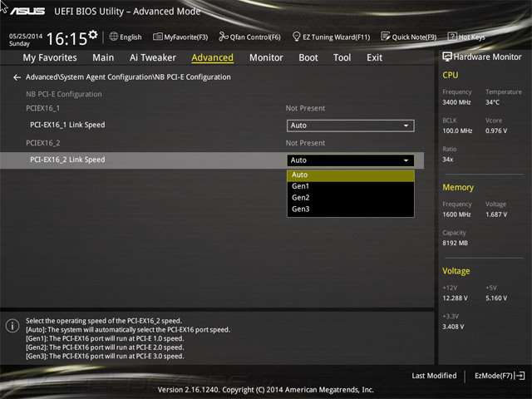Click the Quick Note notepad icon
The height and width of the screenshot is (399, 532).
(386, 37)
